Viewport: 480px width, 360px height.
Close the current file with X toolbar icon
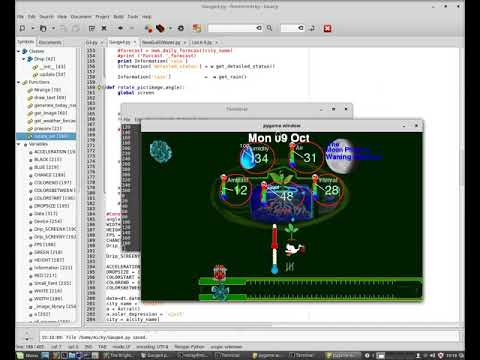104,28
